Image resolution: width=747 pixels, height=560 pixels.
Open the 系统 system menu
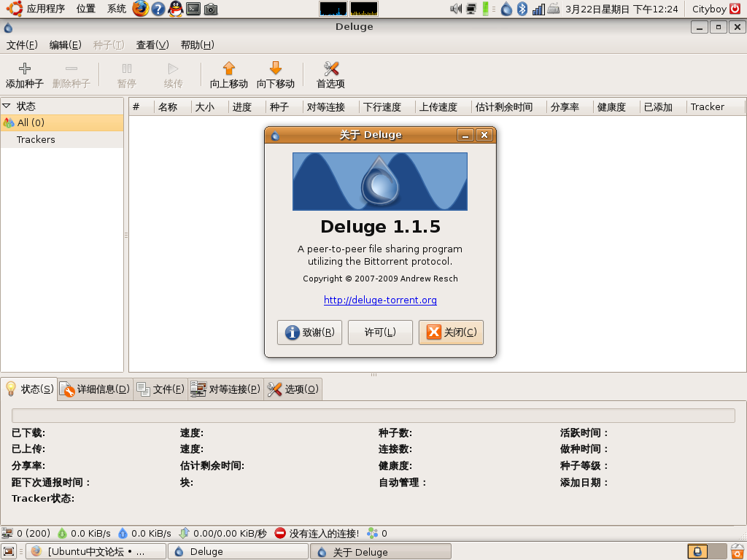(116, 9)
